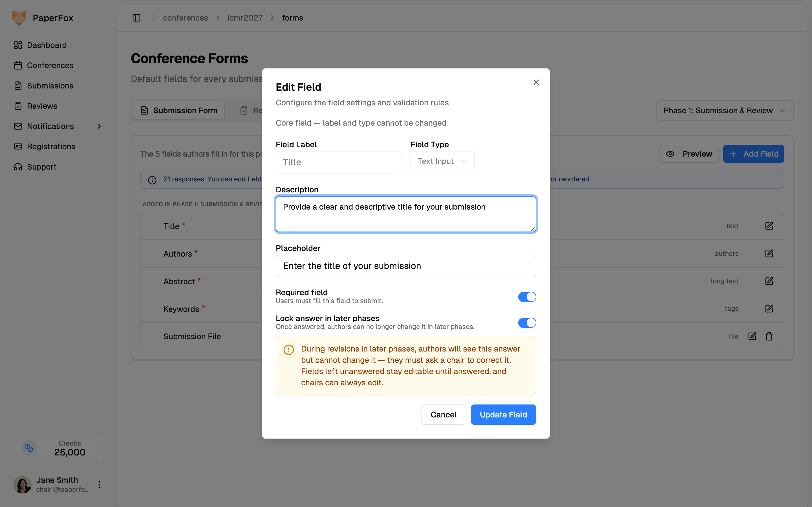Close the Edit Field dialog
This screenshot has width=812, height=507.
[536, 82]
